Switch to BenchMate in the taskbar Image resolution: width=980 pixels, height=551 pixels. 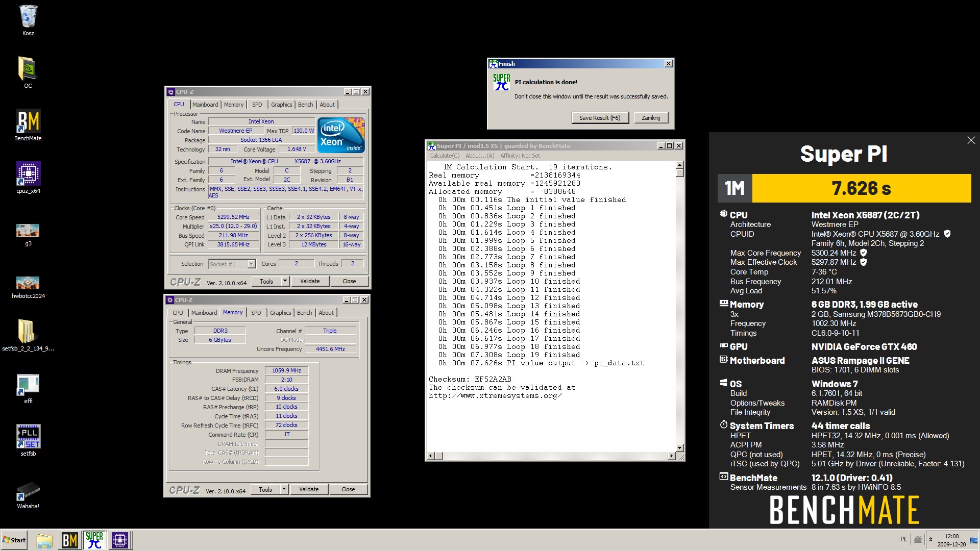[69, 540]
